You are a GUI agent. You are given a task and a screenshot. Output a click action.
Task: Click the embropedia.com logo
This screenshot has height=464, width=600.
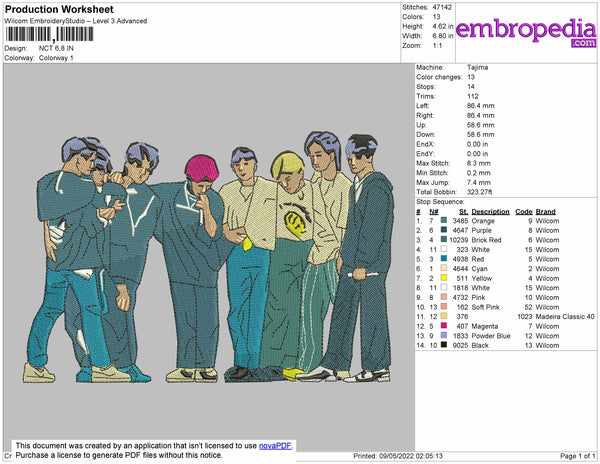coord(526,32)
